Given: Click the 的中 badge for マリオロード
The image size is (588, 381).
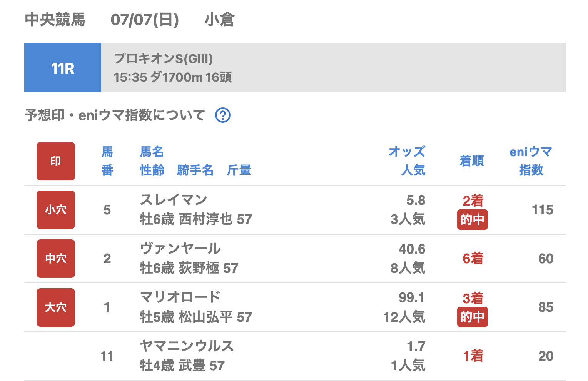Looking at the screenshot, I should tap(472, 317).
